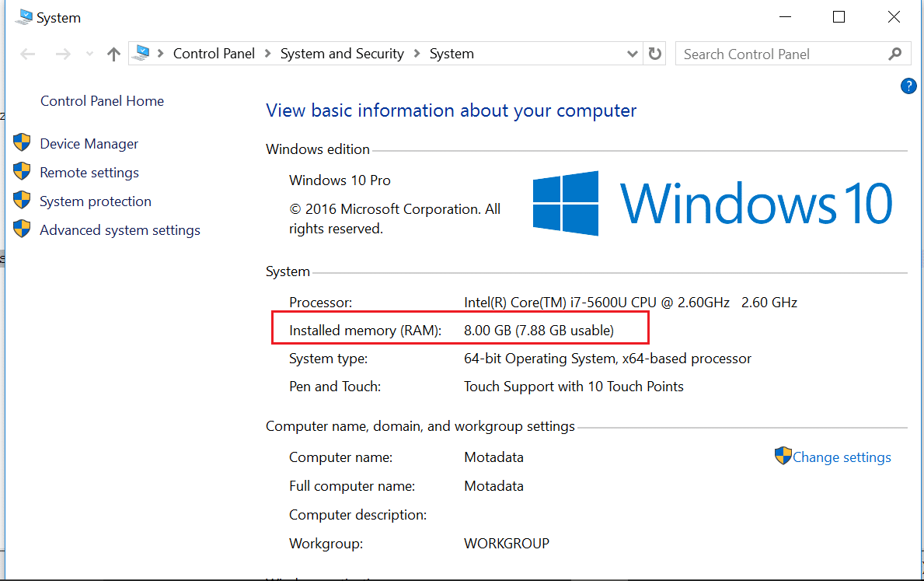Open the address bar history dropdown
This screenshot has height=581, width=924.
[632, 53]
